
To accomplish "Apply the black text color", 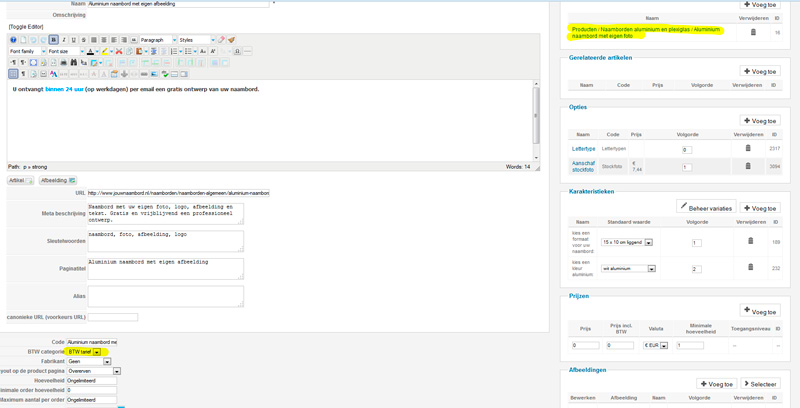I will point(90,51).
